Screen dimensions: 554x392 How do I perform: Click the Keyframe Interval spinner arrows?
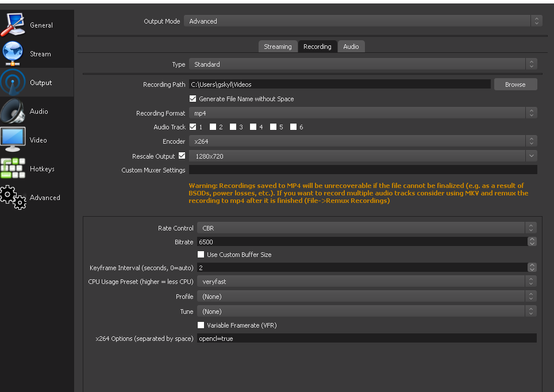point(532,267)
